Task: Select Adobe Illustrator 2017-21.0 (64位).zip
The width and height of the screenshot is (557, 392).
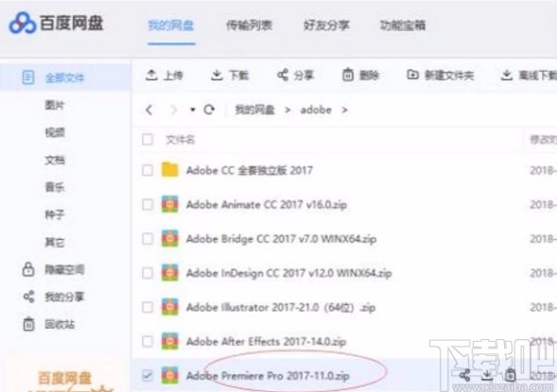Action: pos(281,307)
